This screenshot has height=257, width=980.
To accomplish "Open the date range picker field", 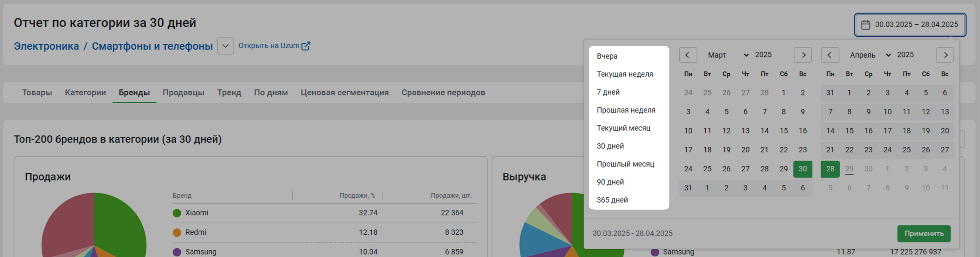I will 910,25.
